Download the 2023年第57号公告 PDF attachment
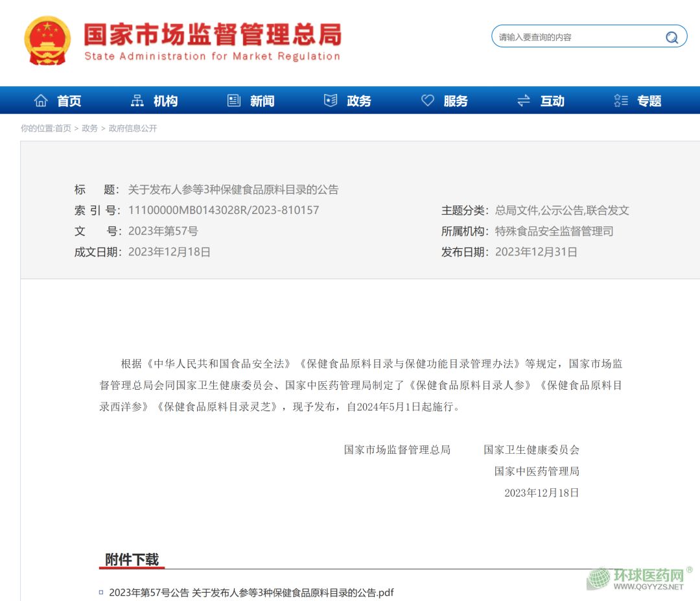The height and width of the screenshot is (601, 700). click(251, 593)
